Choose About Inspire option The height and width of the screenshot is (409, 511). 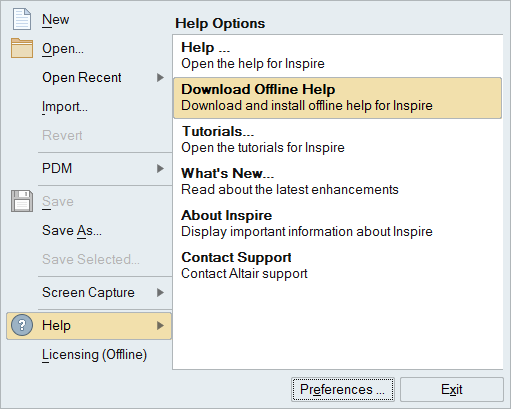337,224
